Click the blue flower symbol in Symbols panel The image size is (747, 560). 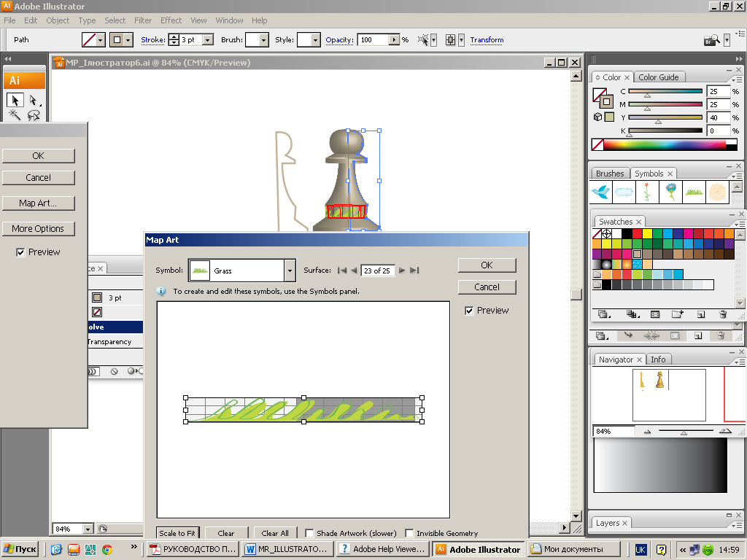click(x=671, y=192)
